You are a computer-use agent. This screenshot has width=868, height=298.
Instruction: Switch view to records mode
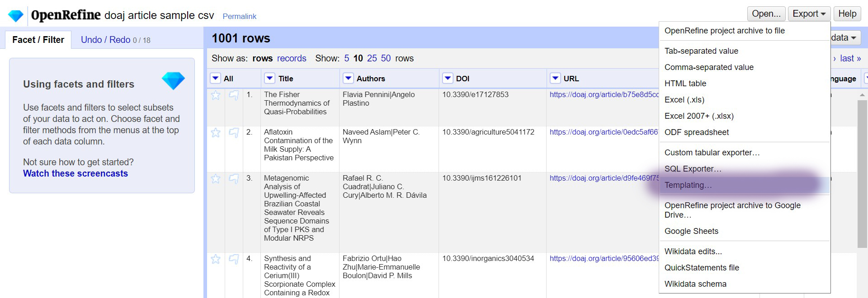pos(292,58)
